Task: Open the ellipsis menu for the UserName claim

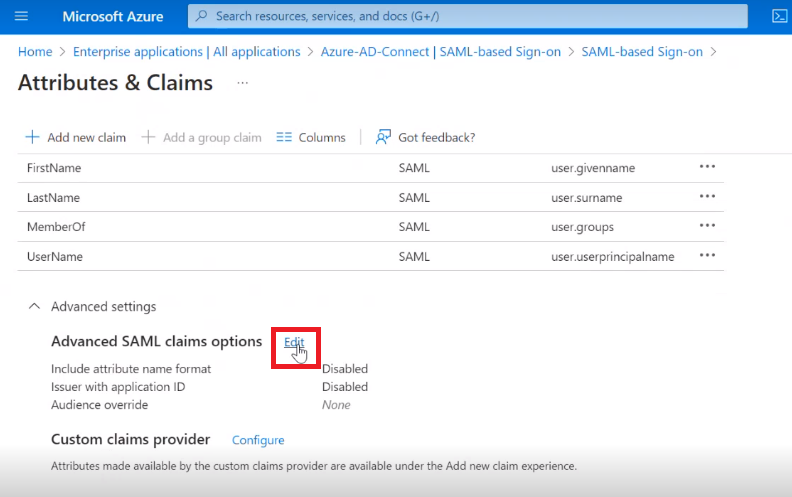Action: [707, 256]
